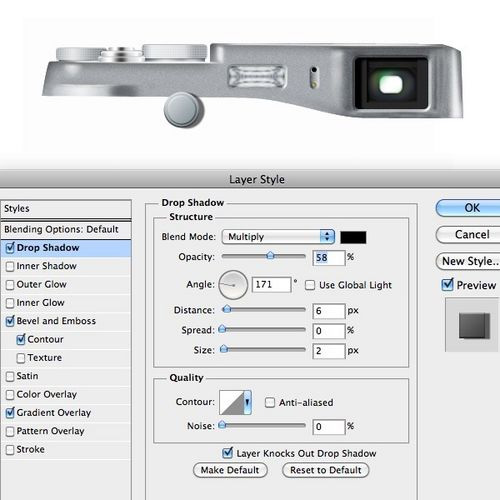The height and width of the screenshot is (500, 500).
Task: Click the Reset to Default button
Action: [325, 470]
